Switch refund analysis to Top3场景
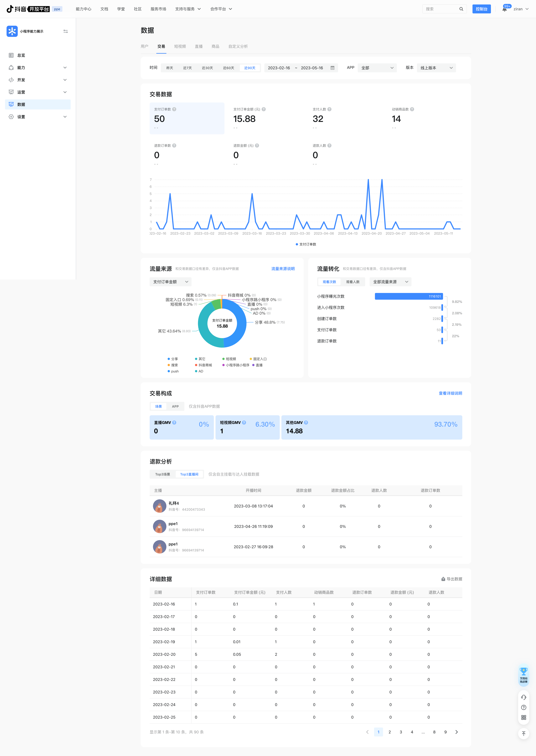 coord(163,474)
